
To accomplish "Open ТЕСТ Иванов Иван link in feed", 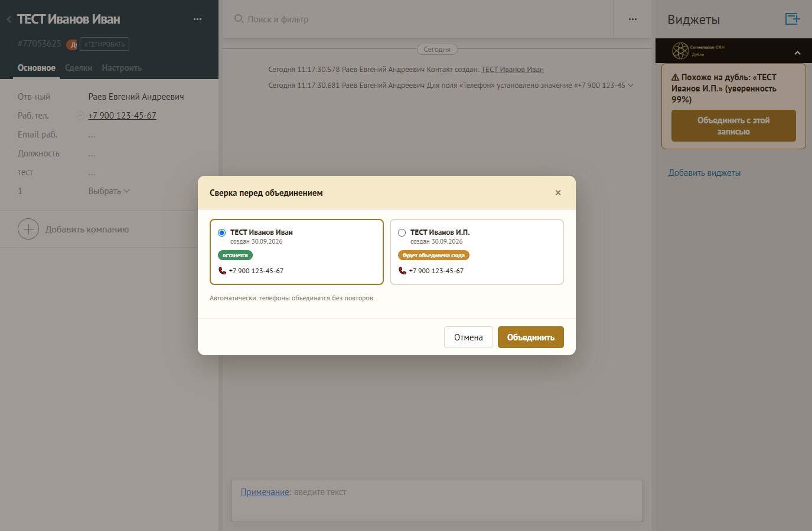I will tap(513, 70).
